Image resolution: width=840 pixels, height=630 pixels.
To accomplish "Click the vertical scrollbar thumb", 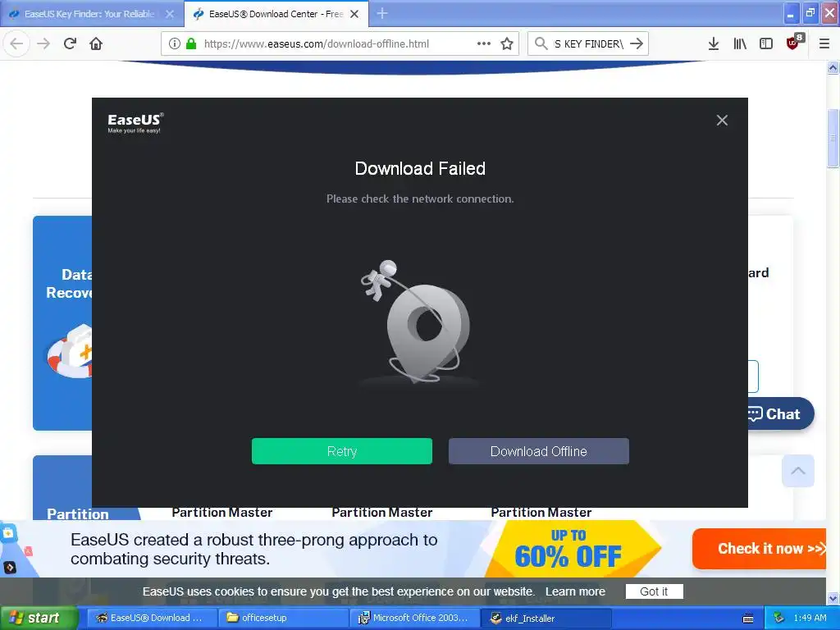I will pos(833,138).
